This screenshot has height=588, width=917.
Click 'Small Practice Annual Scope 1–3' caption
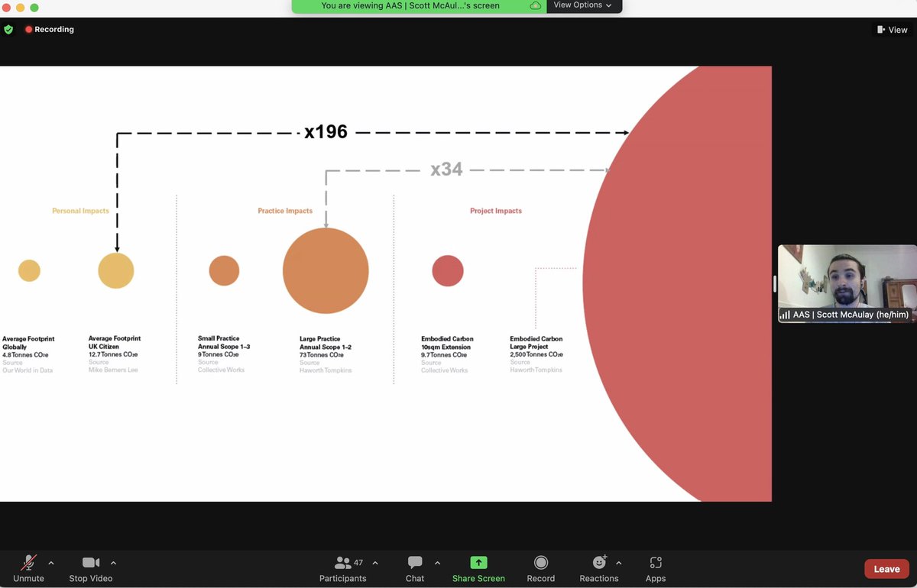point(224,342)
